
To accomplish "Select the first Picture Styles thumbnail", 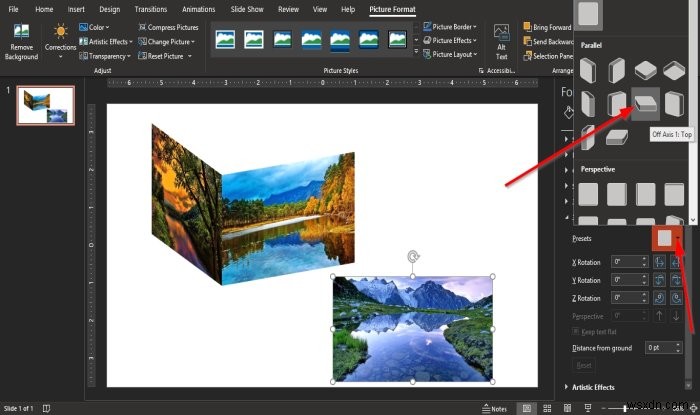I will (x=225, y=39).
